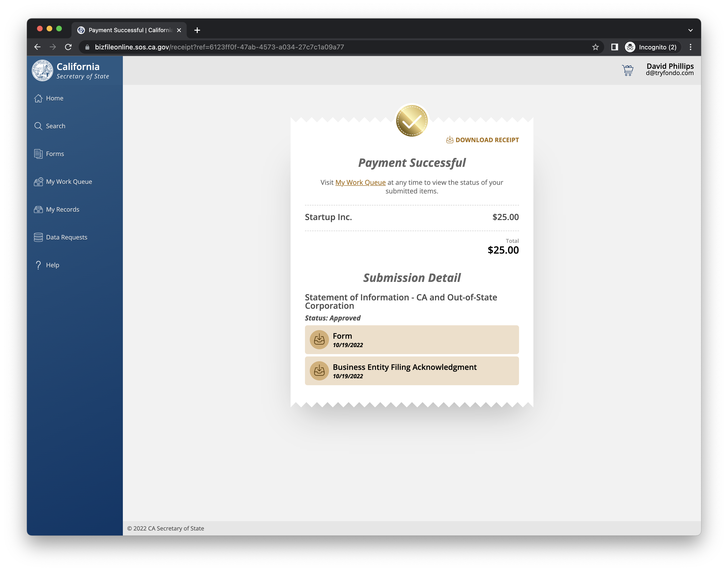The image size is (728, 571).
Task: Open Chrome three-dot menu
Action: pyautogui.click(x=690, y=47)
